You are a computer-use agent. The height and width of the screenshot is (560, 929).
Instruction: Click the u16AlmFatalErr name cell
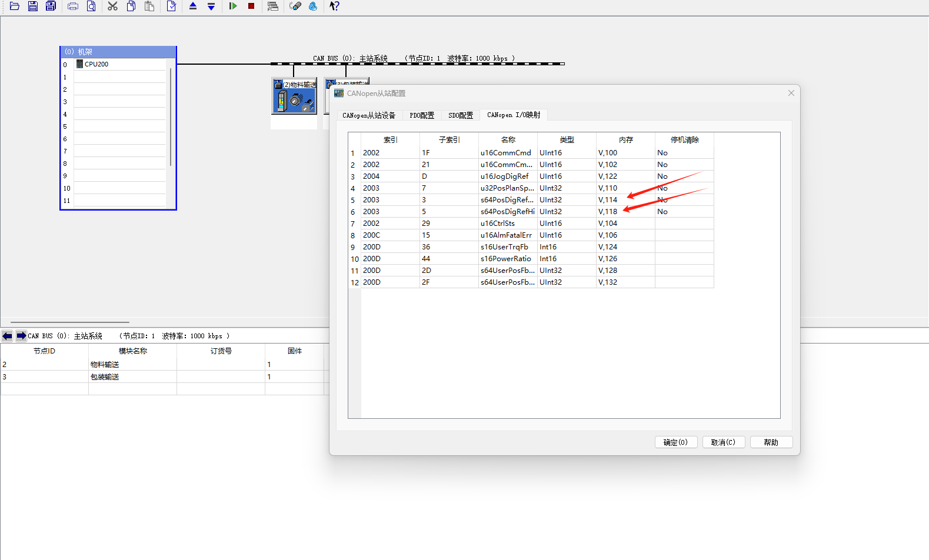tap(508, 235)
